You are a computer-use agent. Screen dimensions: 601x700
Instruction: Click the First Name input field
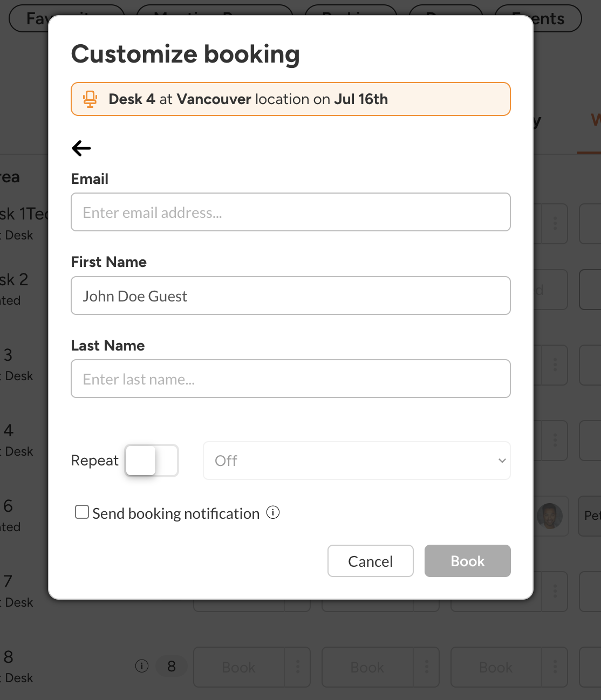pyautogui.click(x=291, y=296)
